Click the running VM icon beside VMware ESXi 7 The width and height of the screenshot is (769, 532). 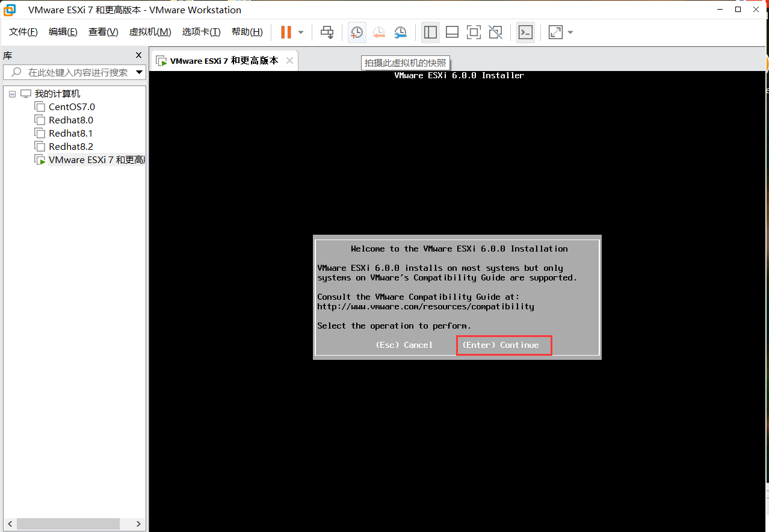coord(40,160)
